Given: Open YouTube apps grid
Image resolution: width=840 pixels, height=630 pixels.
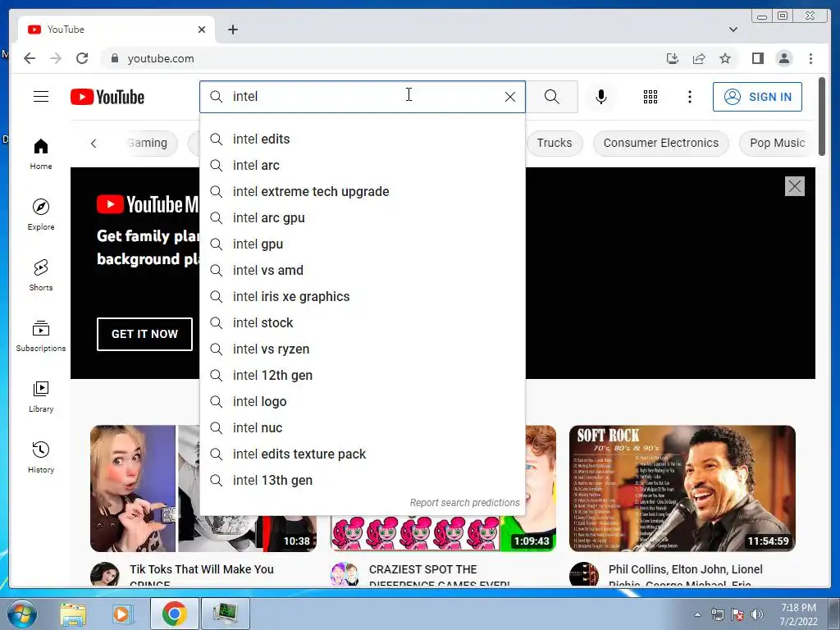Looking at the screenshot, I should tap(651, 97).
